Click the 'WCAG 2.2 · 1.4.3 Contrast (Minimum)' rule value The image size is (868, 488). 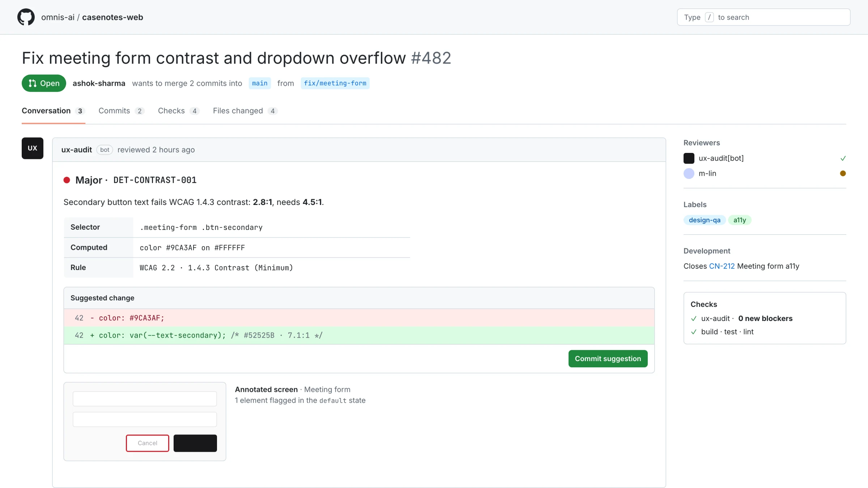pyautogui.click(x=216, y=268)
